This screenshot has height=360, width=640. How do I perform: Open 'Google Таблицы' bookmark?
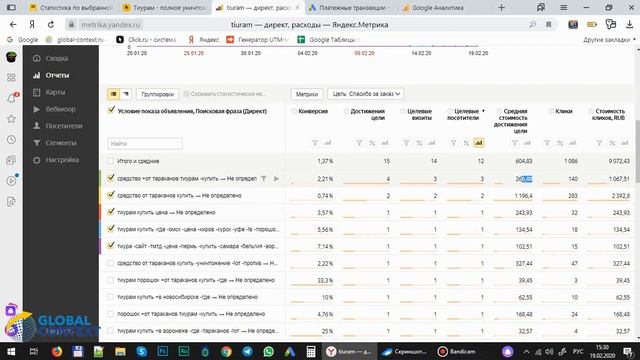coord(329,40)
